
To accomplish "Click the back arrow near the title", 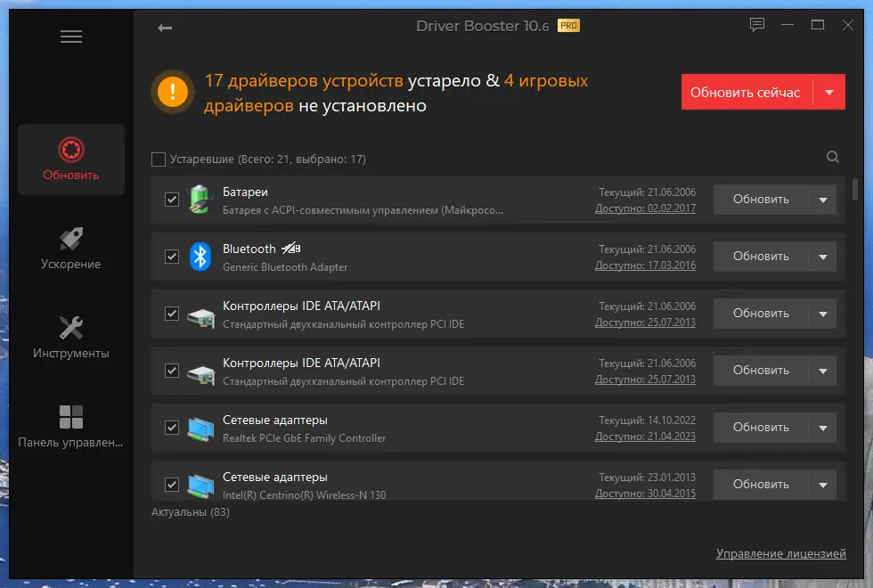I will pos(164,28).
